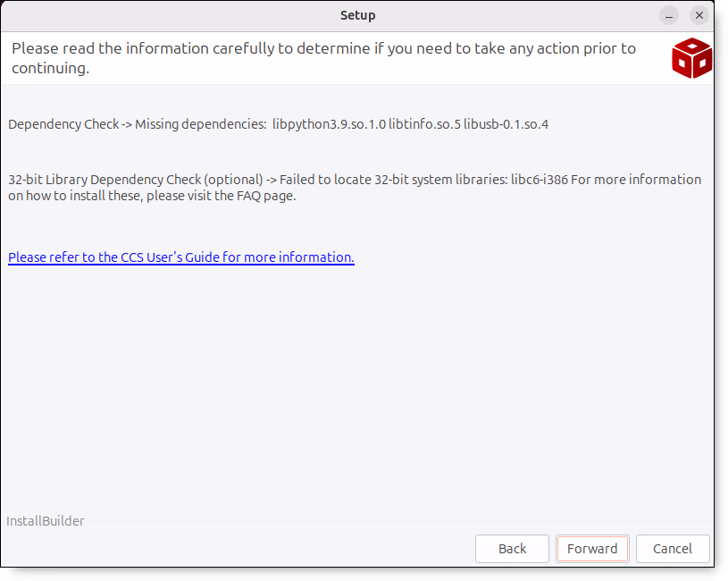
Task: Click the word "continuing." in the header
Action: click(51, 68)
